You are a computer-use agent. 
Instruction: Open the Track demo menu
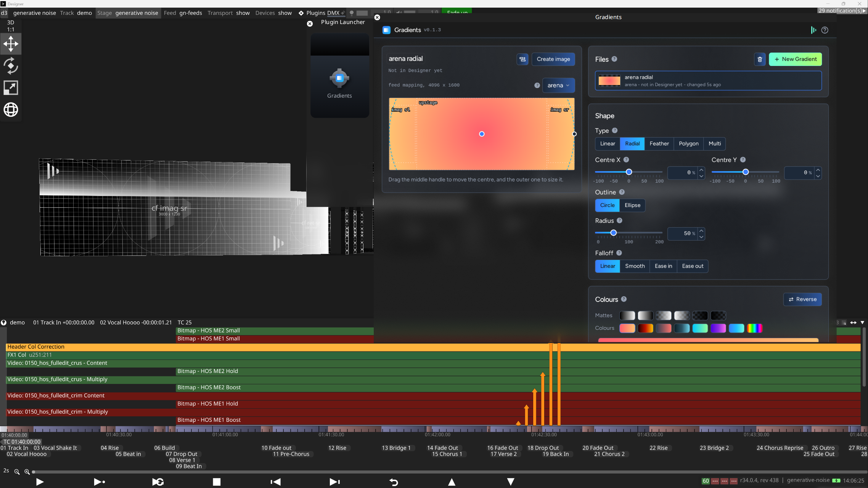(76, 13)
